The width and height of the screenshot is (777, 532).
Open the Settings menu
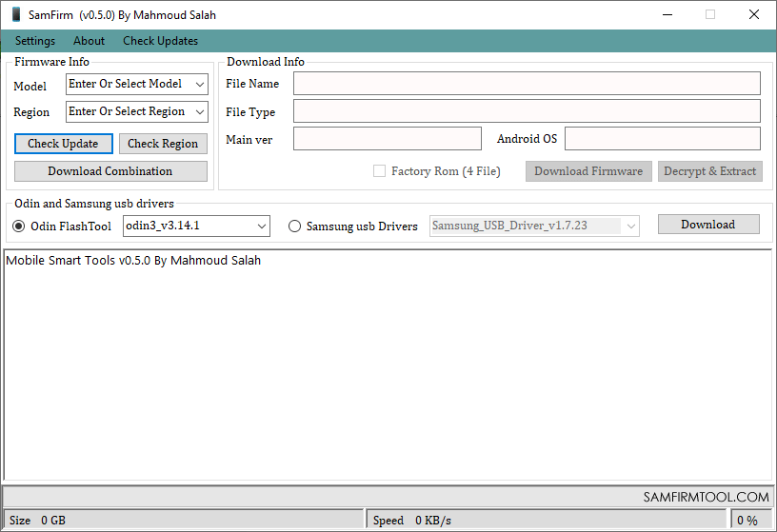(x=35, y=41)
